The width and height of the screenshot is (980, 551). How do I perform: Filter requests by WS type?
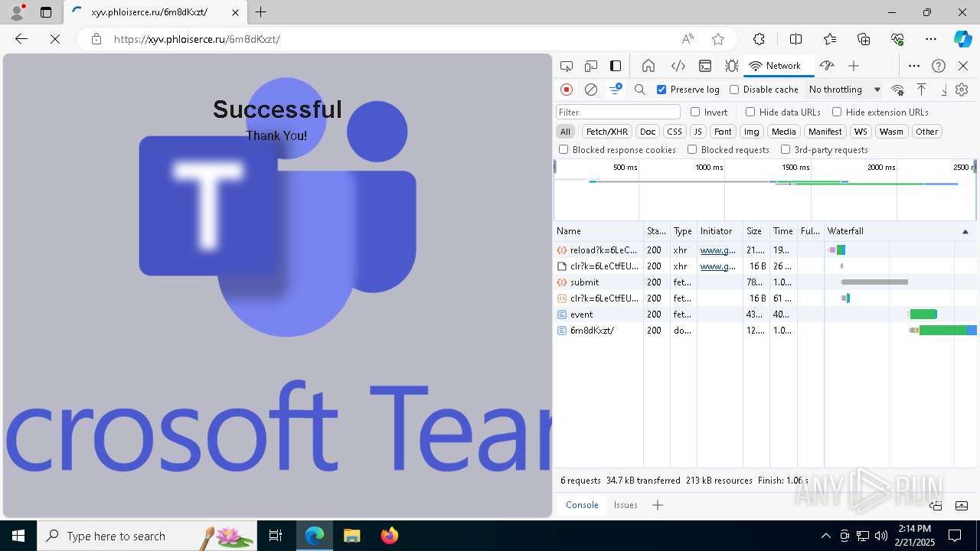click(x=861, y=132)
